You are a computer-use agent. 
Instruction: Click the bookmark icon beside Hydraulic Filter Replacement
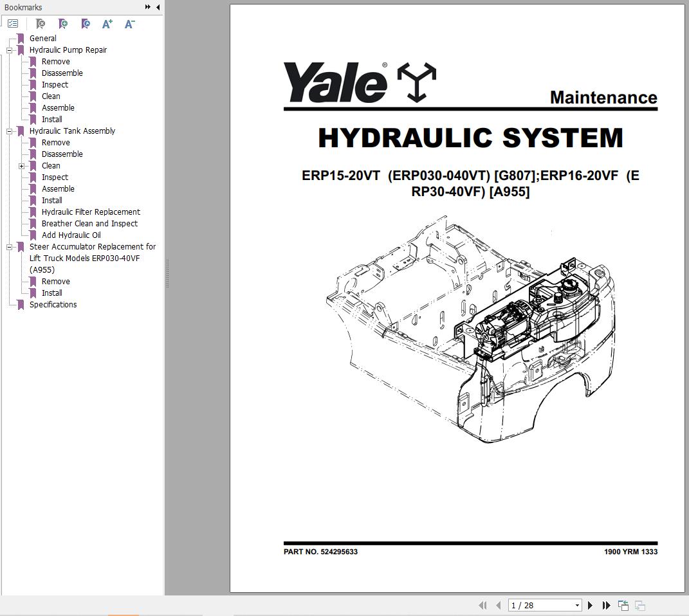[x=33, y=212]
